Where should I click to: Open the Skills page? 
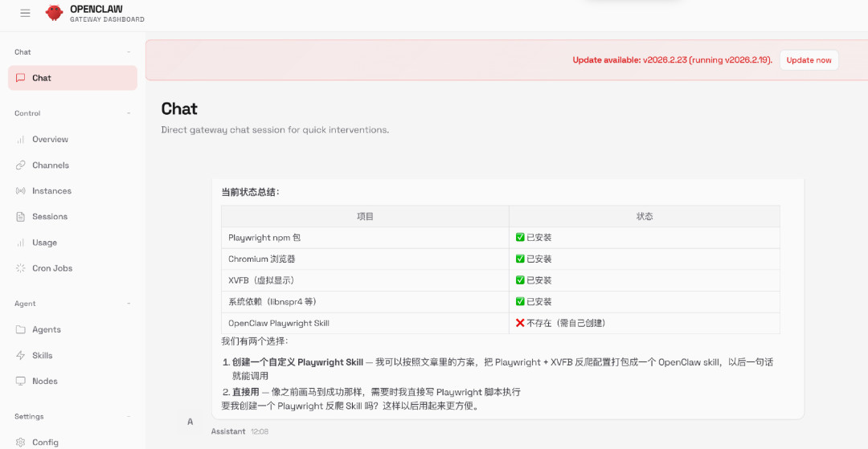click(72, 356)
